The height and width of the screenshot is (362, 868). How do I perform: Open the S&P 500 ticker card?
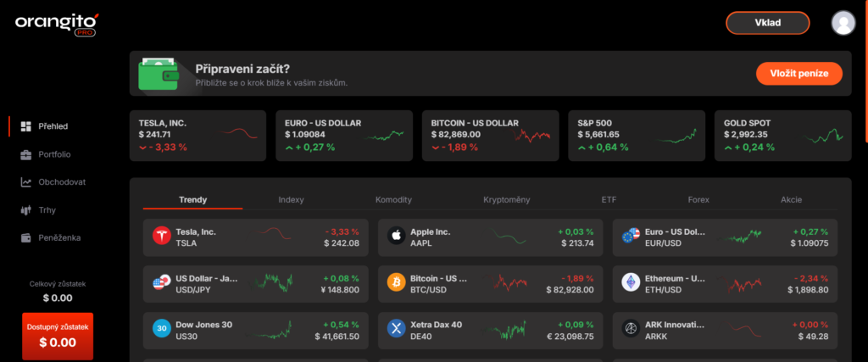tap(637, 136)
